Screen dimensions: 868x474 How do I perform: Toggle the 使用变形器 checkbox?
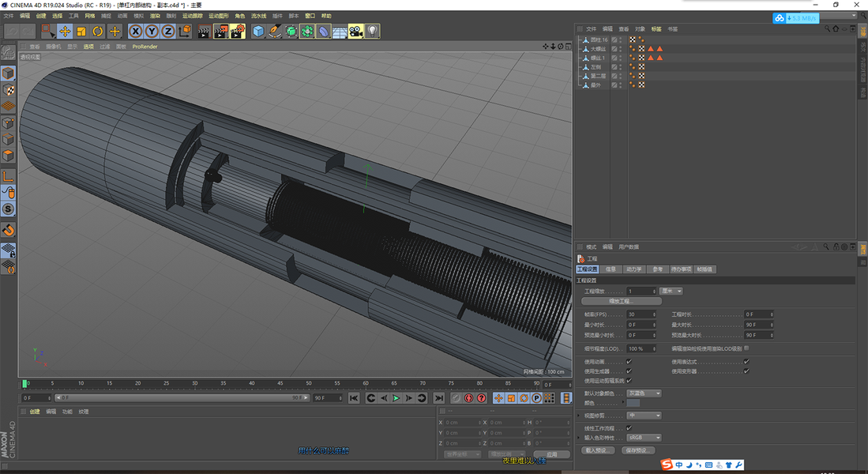click(746, 371)
